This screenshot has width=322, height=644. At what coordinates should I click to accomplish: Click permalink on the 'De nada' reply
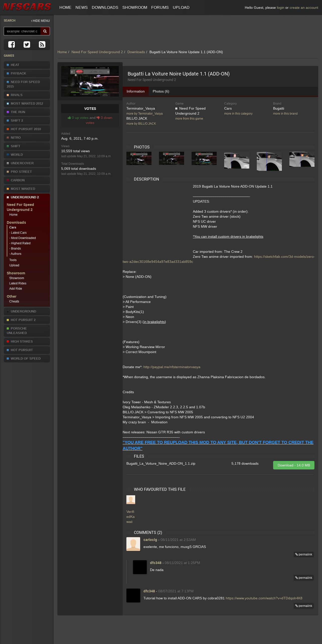(304, 578)
